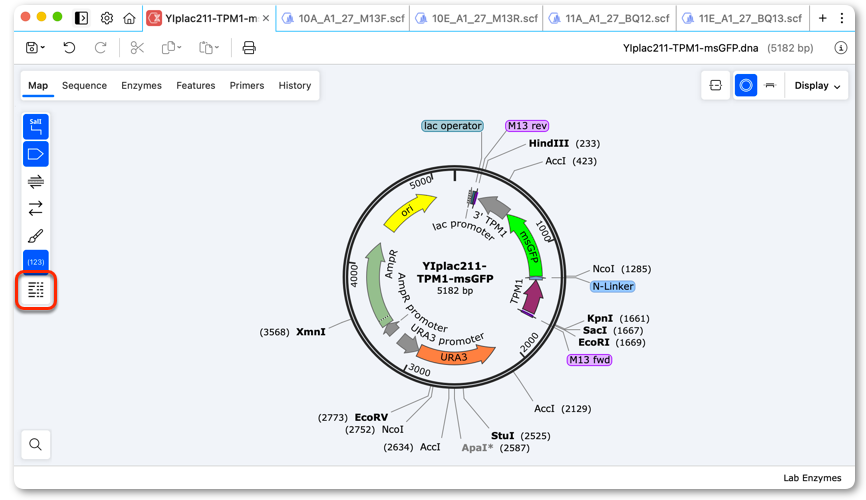This screenshot has width=866, height=500.
Task: Open the 10A_A1_27_M13F.scf tab
Action: click(343, 18)
